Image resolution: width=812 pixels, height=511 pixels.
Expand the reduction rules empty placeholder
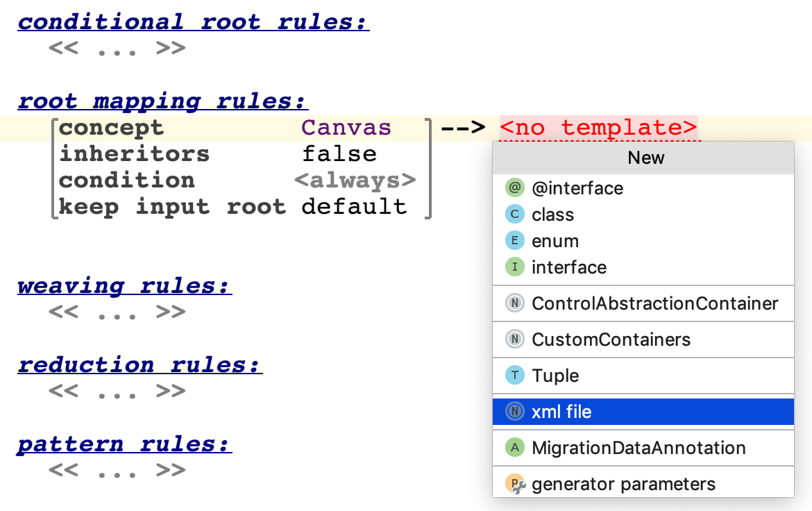click(117, 391)
